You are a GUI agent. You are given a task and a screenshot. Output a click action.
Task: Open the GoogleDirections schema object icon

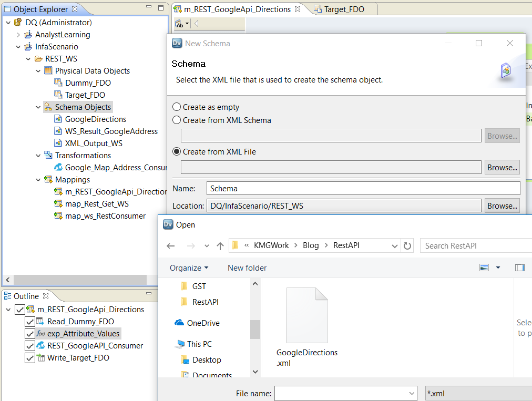[58, 119]
